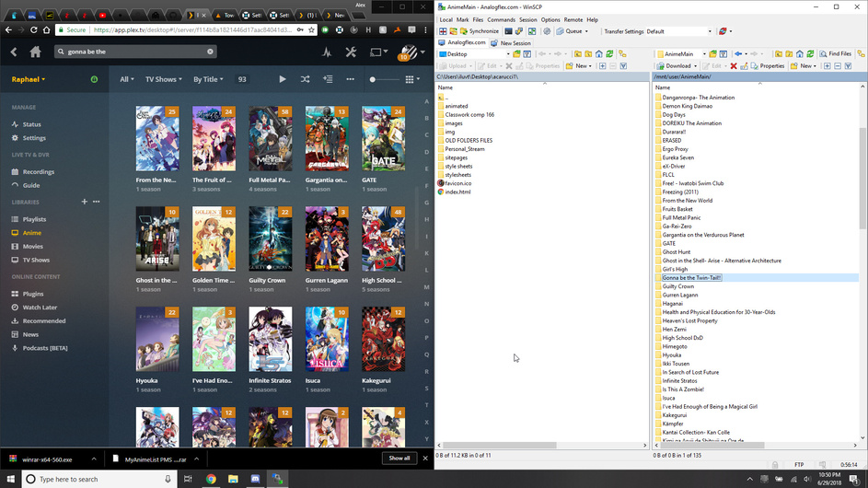Go back in Plex using the back arrow
This screenshot has width=868, height=488.
pyautogui.click(x=14, y=52)
